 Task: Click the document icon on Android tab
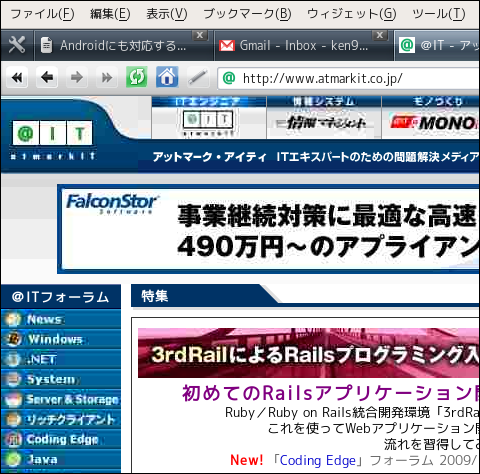[47, 45]
